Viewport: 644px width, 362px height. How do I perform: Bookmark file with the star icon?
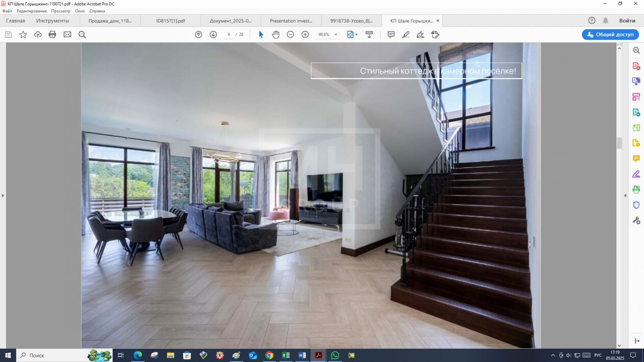(23, 34)
